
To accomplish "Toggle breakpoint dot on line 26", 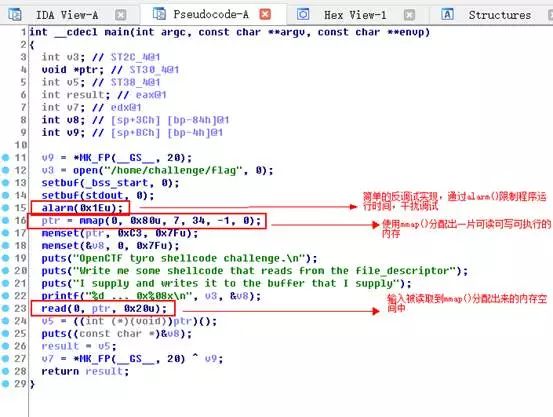I will (5, 346).
